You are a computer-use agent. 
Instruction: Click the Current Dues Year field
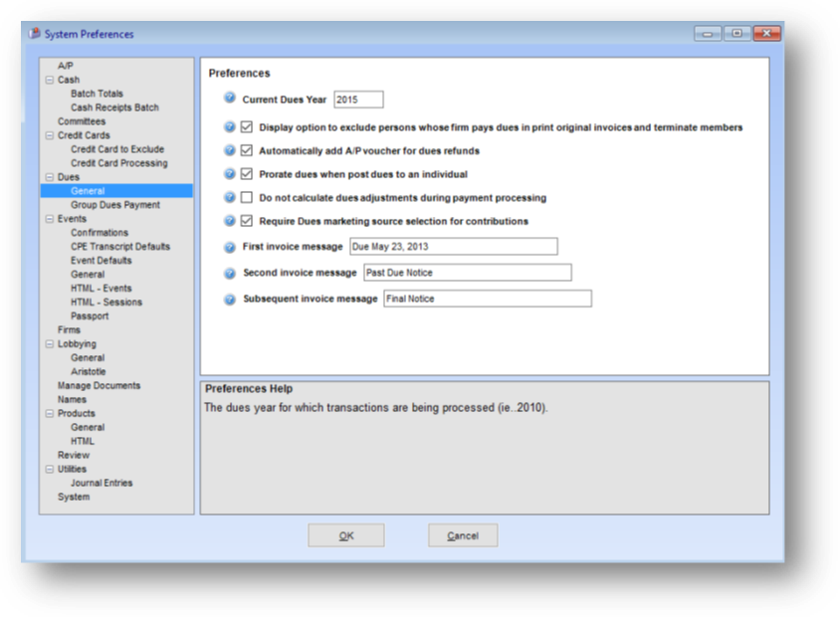pyautogui.click(x=358, y=100)
